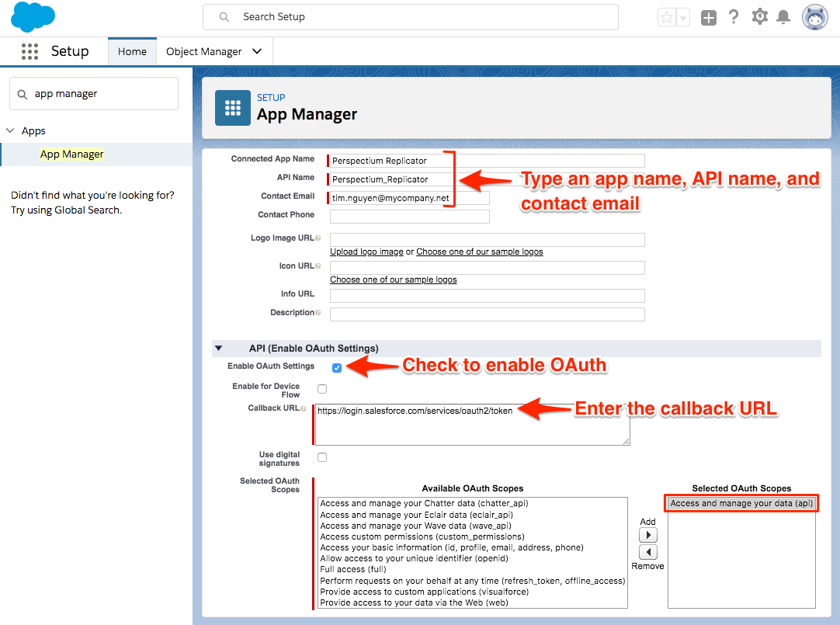840x625 pixels.
Task: Click the Contact Email field
Action: click(409, 198)
